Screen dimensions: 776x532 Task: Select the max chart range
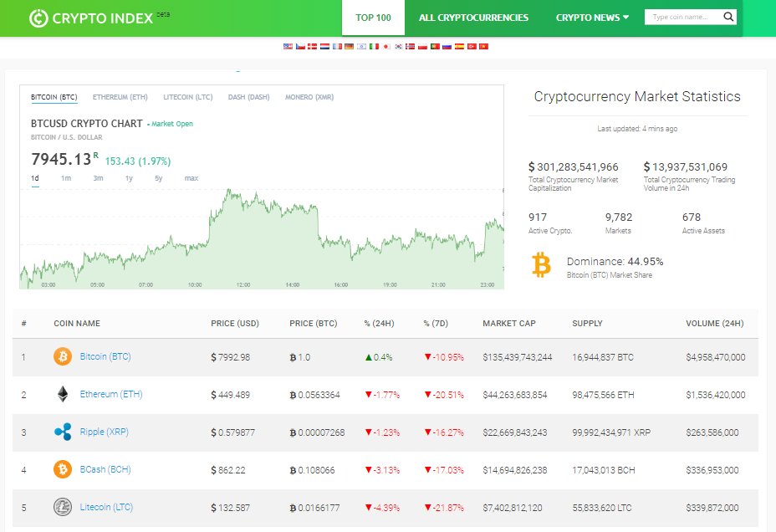tap(191, 178)
